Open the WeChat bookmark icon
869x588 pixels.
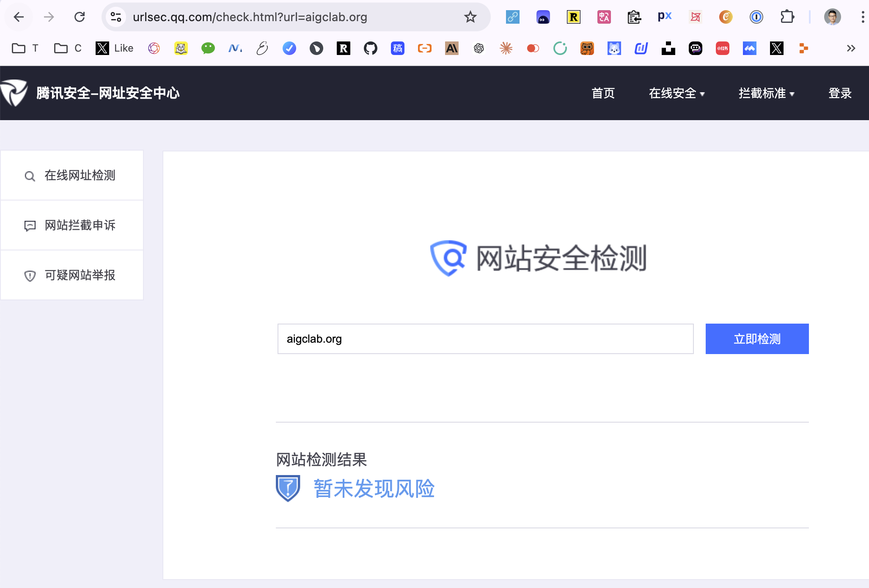pos(208,48)
